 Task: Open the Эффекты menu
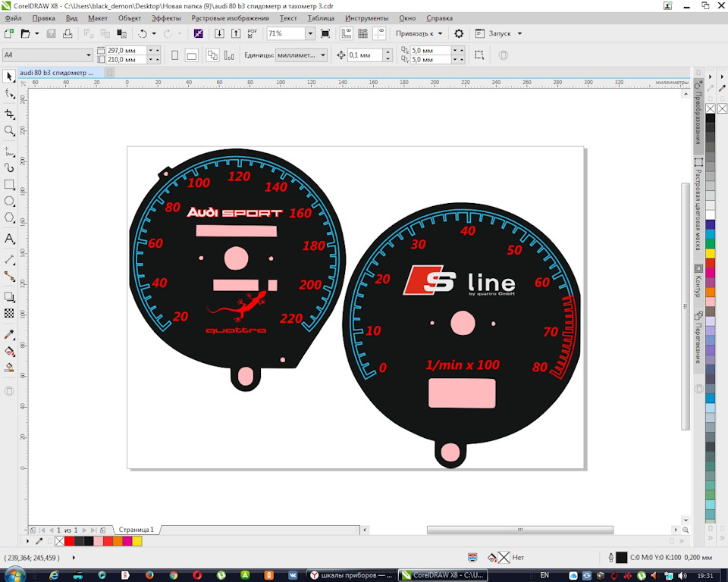(166, 18)
